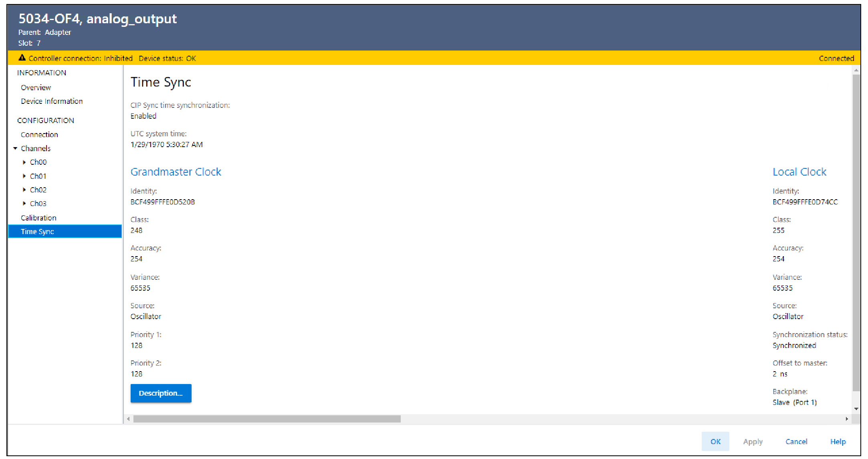Image resolution: width=868 pixels, height=459 pixels.
Task: Click the 'Connected' status text
Action: (x=836, y=59)
